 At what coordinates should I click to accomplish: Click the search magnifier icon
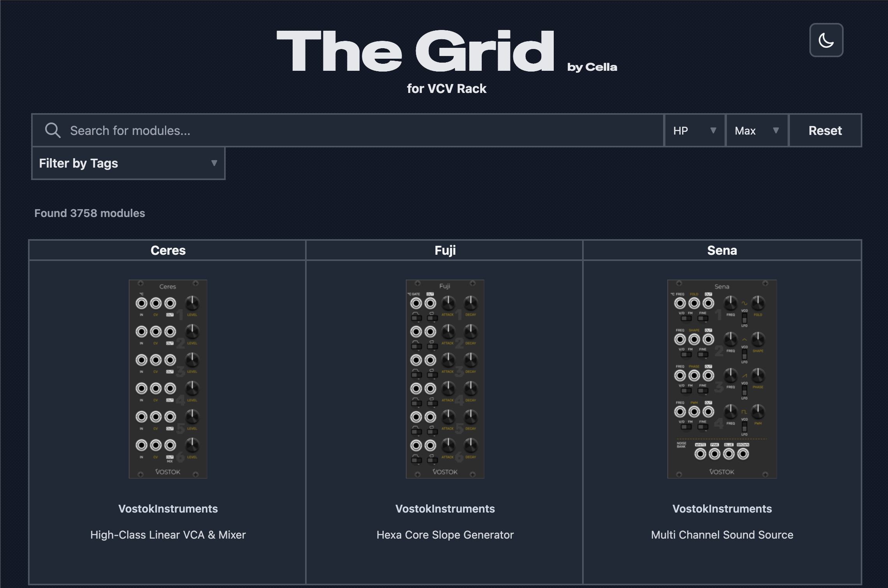tap(53, 131)
